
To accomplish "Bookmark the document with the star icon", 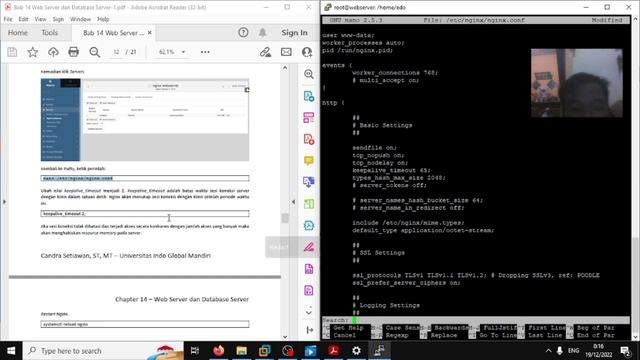I will pyautogui.click(x=33, y=52).
